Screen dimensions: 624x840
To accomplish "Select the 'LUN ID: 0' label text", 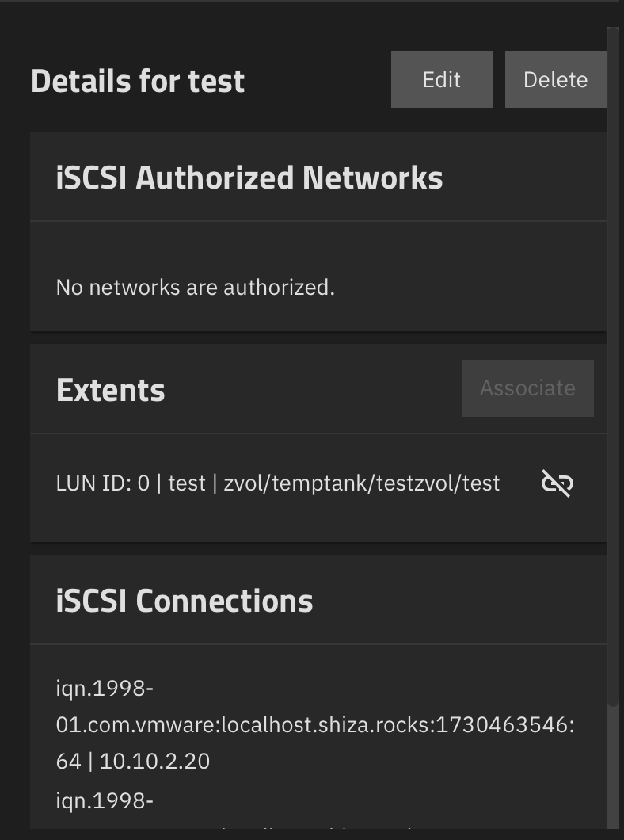I will tap(103, 483).
